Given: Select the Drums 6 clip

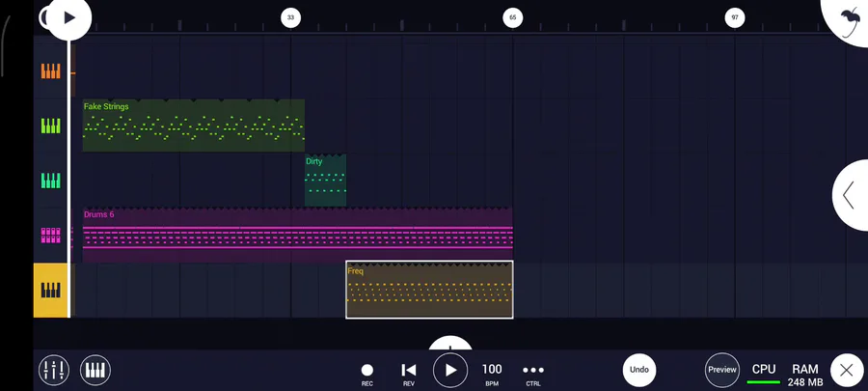Looking at the screenshot, I should tap(297, 235).
